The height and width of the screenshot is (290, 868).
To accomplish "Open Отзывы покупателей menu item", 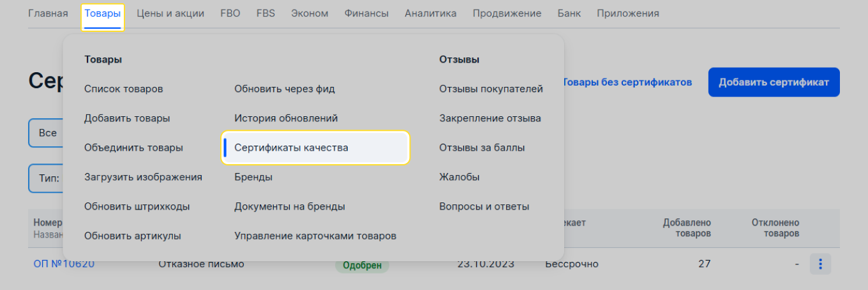I will click(x=491, y=89).
